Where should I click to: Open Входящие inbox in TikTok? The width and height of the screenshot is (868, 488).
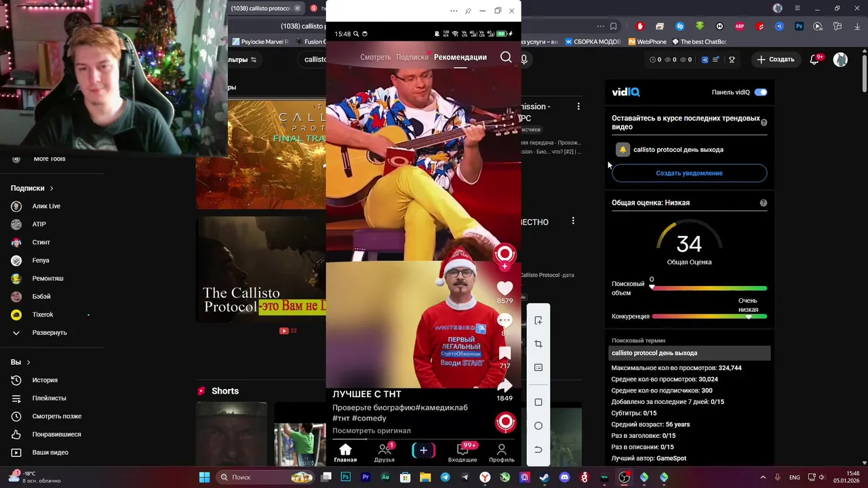[462, 453]
